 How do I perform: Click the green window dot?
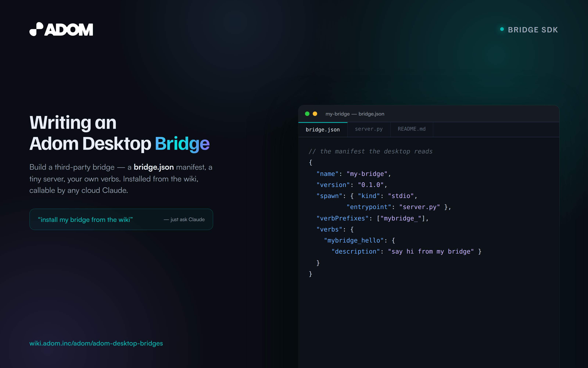(307, 114)
